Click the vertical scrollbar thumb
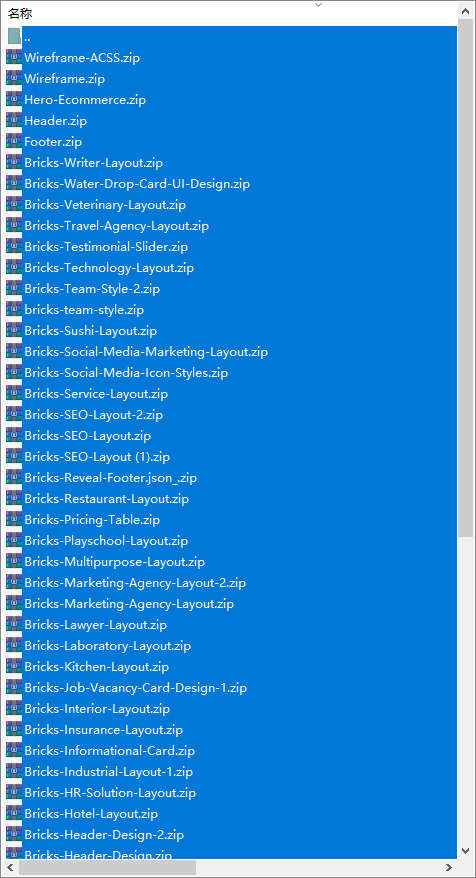The image size is (476, 878). click(465, 278)
